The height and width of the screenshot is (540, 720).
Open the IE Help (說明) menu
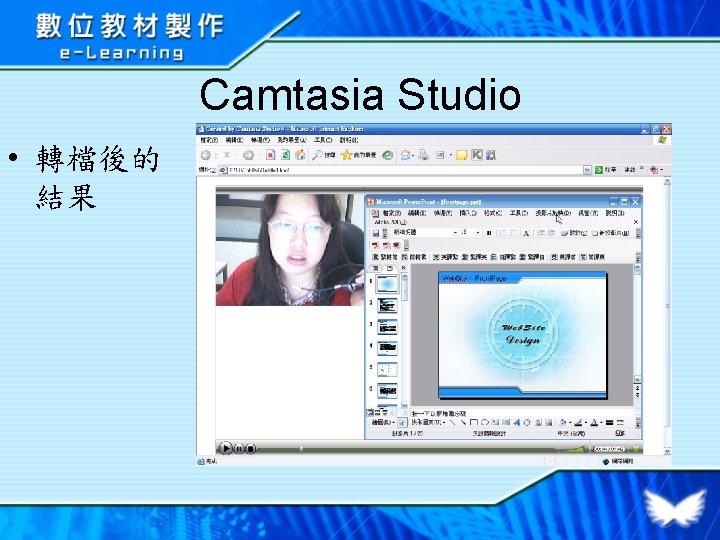349,140
